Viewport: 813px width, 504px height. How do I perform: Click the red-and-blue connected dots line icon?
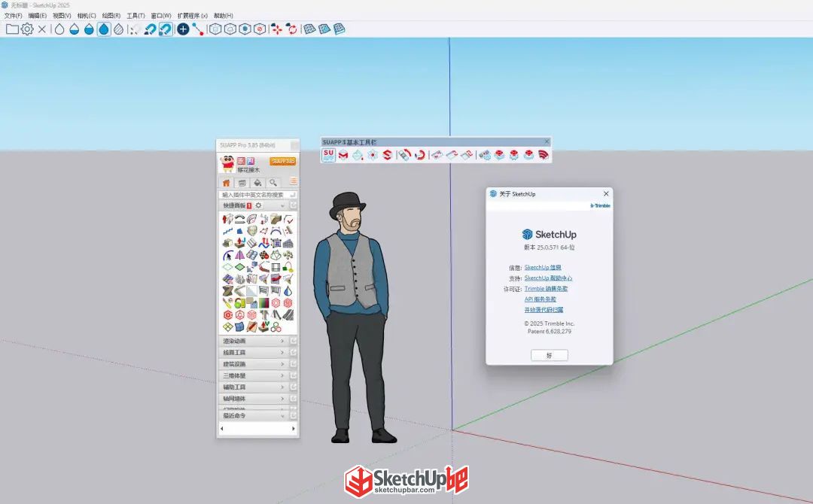click(x=197, y=29)
